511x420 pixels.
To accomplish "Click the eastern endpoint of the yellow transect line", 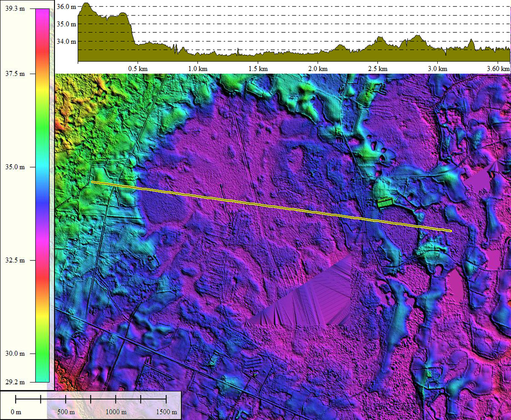I will tap(451, 231).
